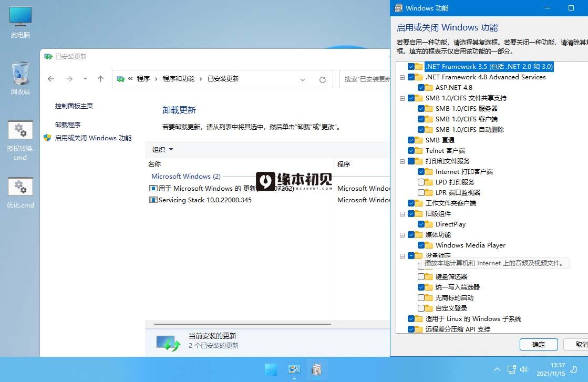This screenshot has height=382, width=588.
Task: Toggle Telnet 客户端 checkbox
Action: (x=411, y=151)
